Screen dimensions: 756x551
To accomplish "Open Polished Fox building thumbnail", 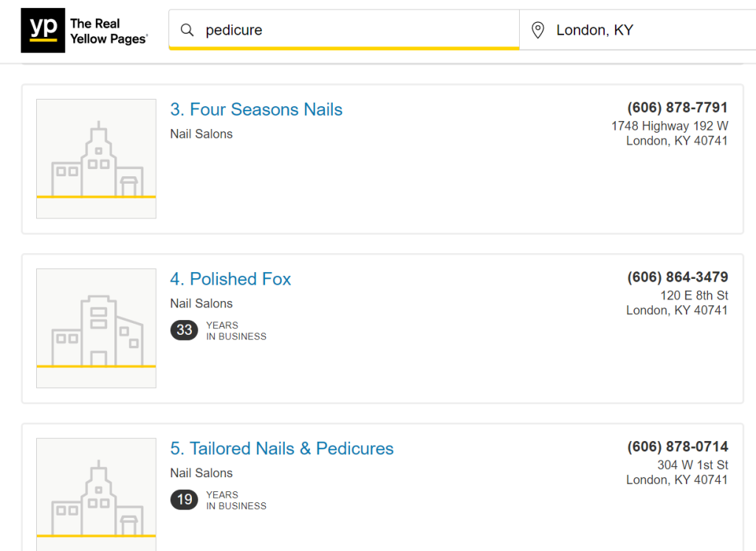I will (x=96, y=328).
